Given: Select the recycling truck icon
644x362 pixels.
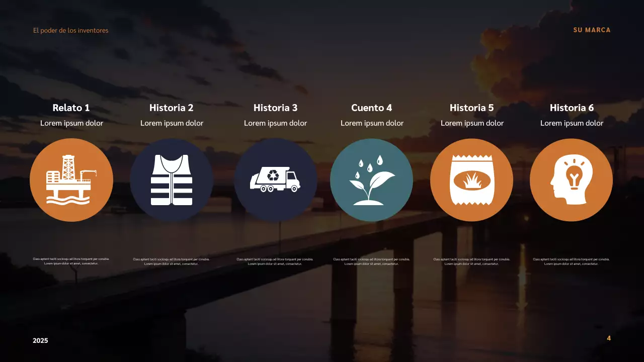Looking at the screenshot, I should click(x=275, y=179).
